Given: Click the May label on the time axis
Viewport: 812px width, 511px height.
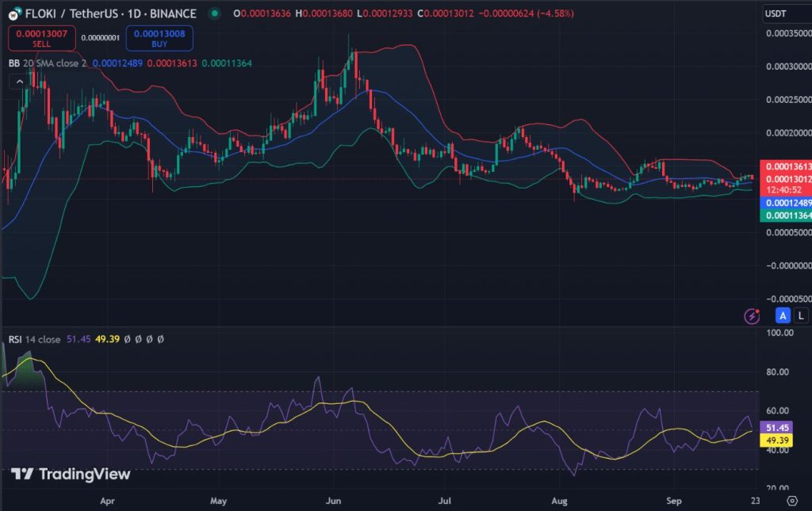Looking at the screenshot, I should pyautogui.click(x=219, y=501).
